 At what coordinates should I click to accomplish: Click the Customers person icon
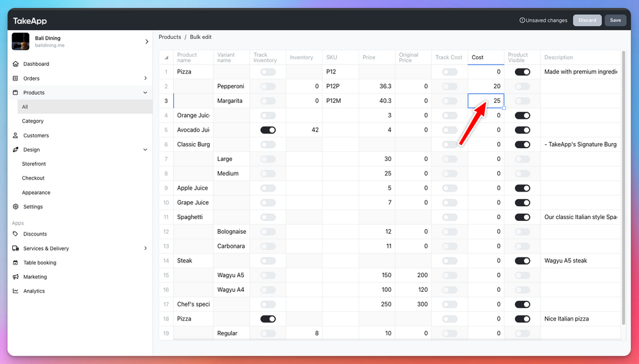click(x=16, y=135)
